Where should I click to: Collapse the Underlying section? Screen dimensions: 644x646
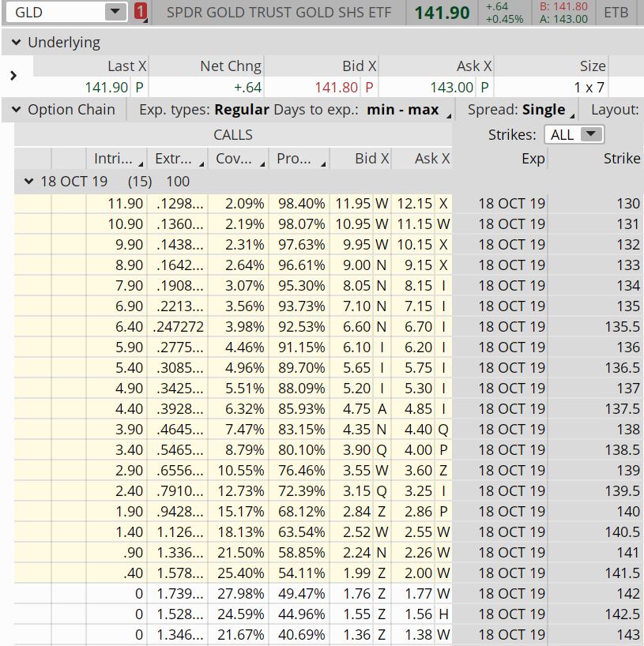tap(17, 43)
